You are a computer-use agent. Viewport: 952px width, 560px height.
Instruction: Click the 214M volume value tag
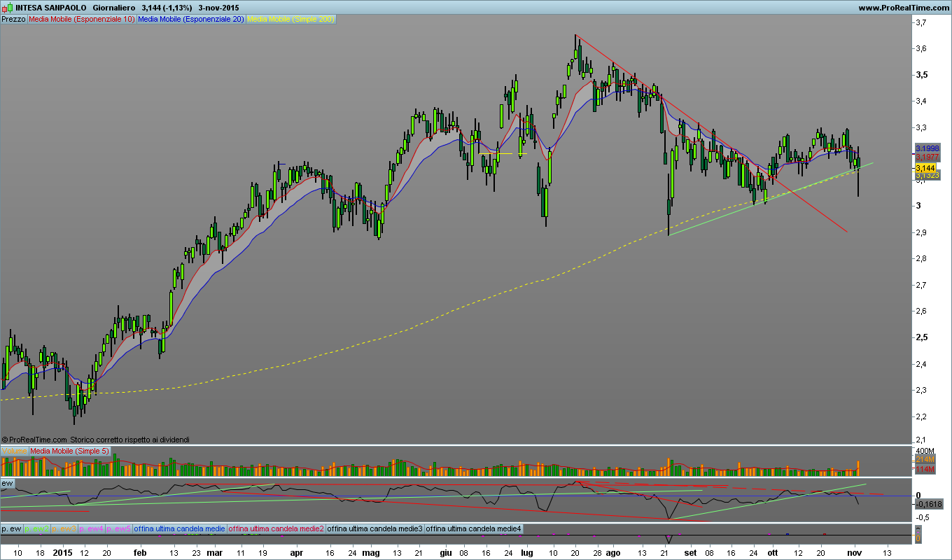point(924,459)
